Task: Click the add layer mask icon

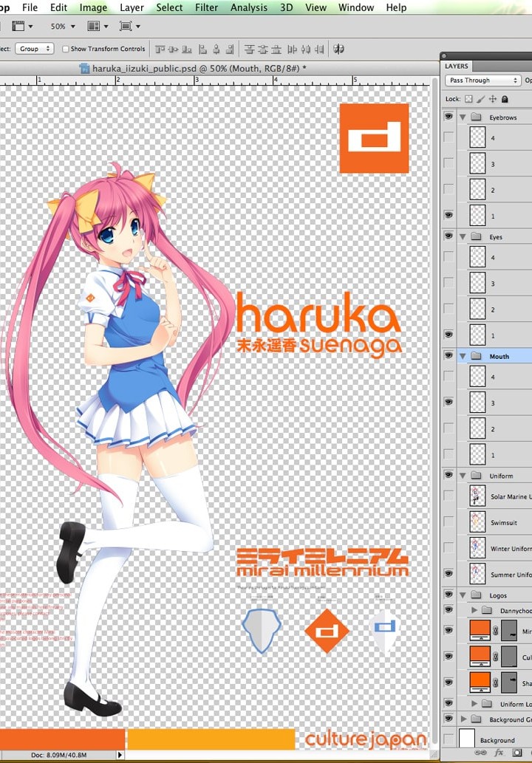Action: (x=517, y=753)
